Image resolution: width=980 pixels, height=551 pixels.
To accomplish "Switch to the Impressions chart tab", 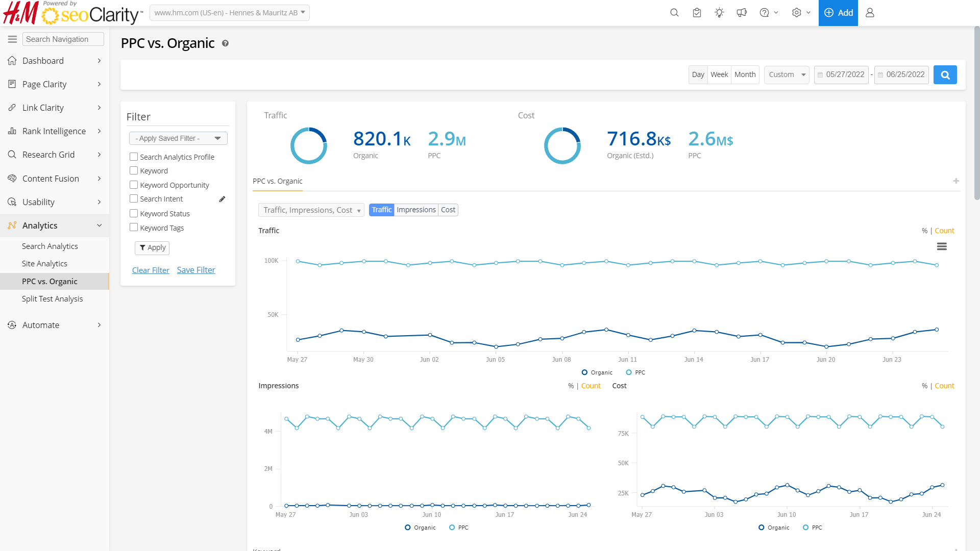I will [416, 210].
